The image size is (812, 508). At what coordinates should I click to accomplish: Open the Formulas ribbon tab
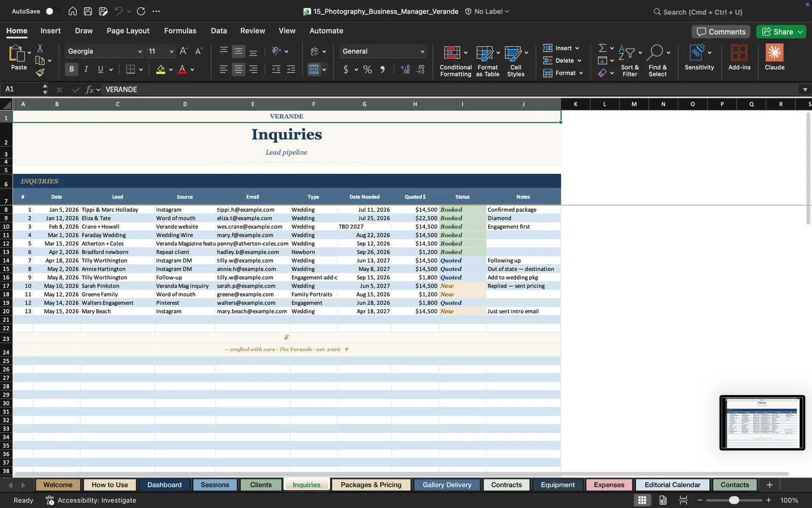(180, 30)
